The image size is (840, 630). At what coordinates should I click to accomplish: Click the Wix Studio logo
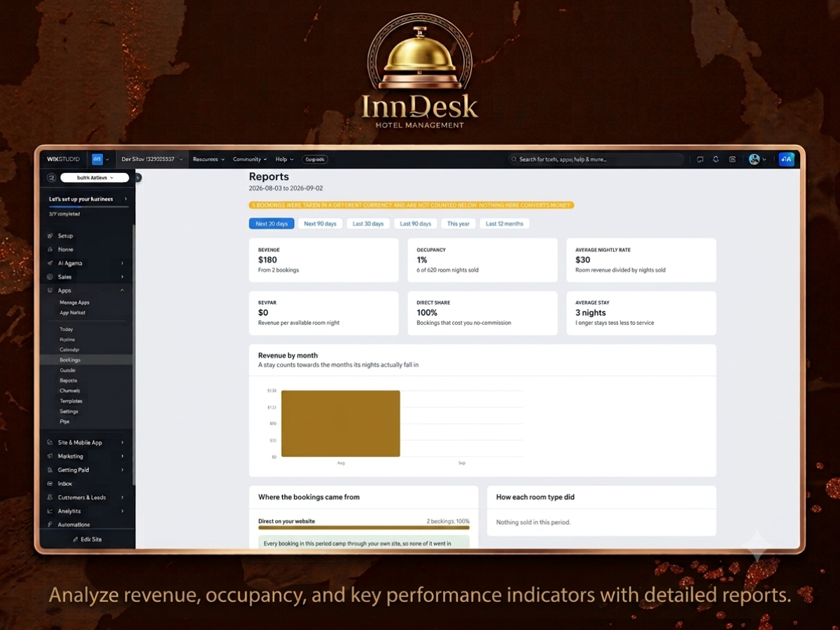point(63,159)
